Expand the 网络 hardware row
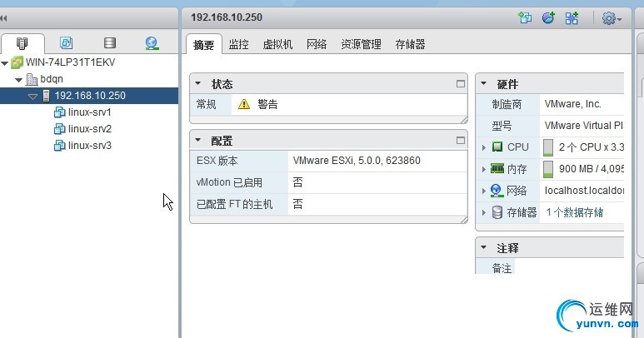Viewport: 644px width, 338px height. 484,191
